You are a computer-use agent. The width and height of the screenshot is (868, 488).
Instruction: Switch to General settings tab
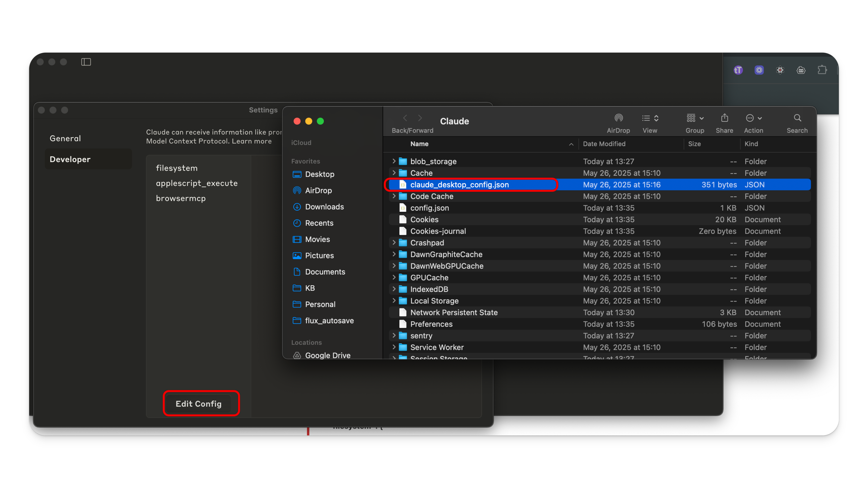(x=65, y=138)
